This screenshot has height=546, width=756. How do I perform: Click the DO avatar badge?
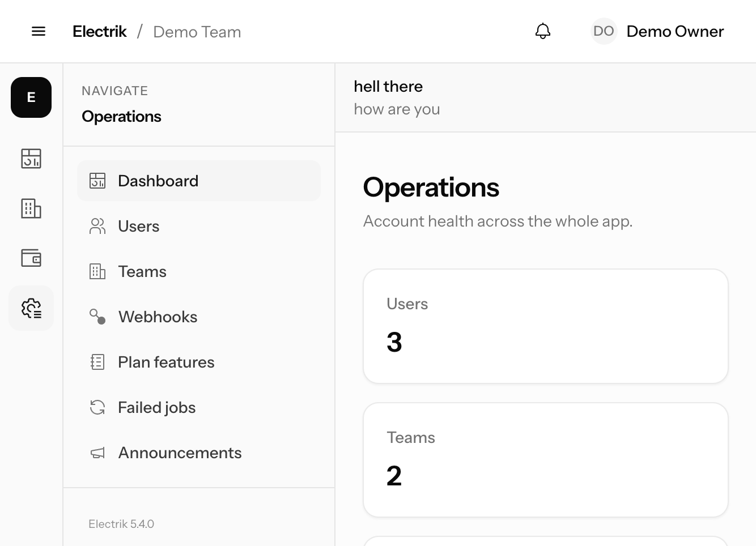[x=604, y=31]
